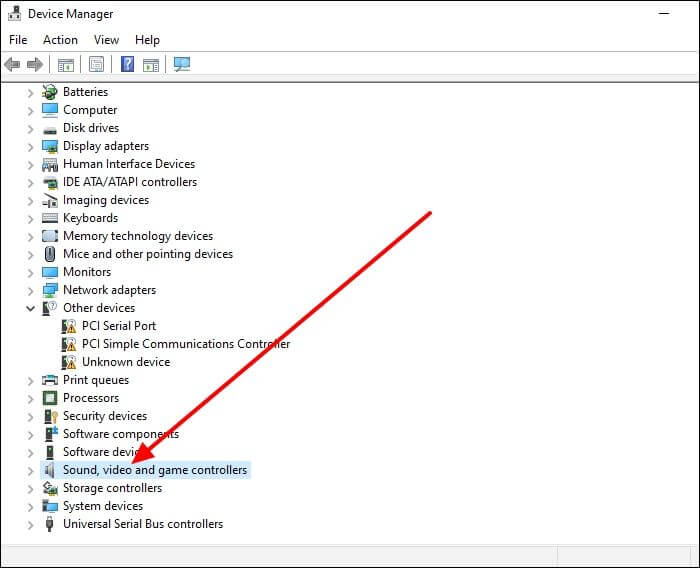
Task: Open the File menu
Action: pos(18,40)
